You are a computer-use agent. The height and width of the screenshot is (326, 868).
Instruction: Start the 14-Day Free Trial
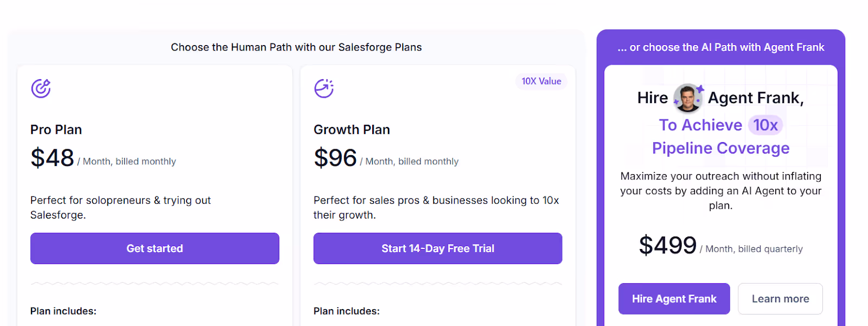point(437,248)
